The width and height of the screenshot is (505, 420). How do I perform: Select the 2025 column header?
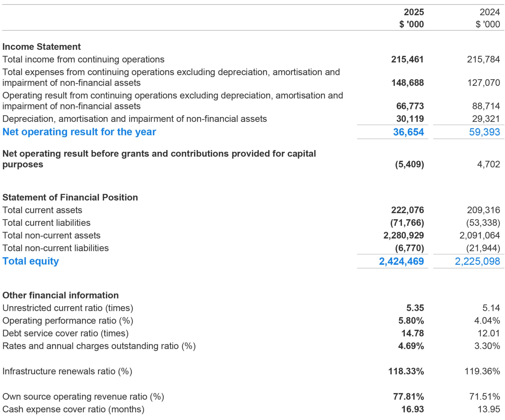point(413,12)
